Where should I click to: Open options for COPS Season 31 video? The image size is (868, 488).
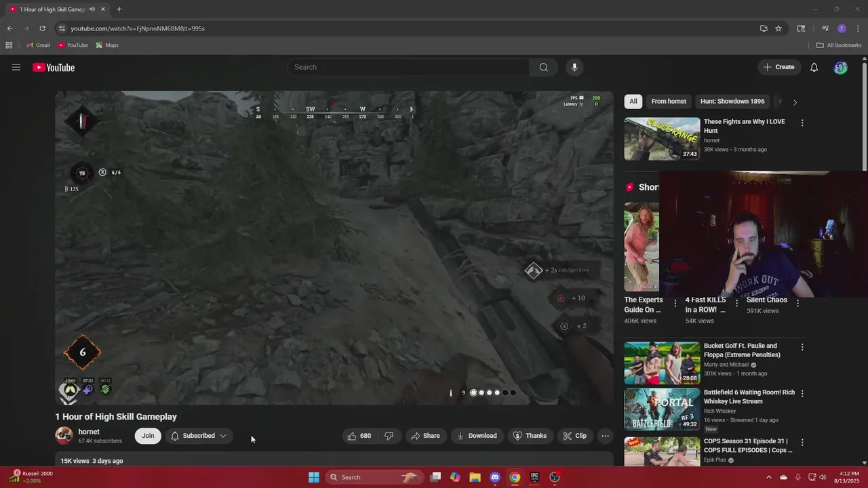802,442
